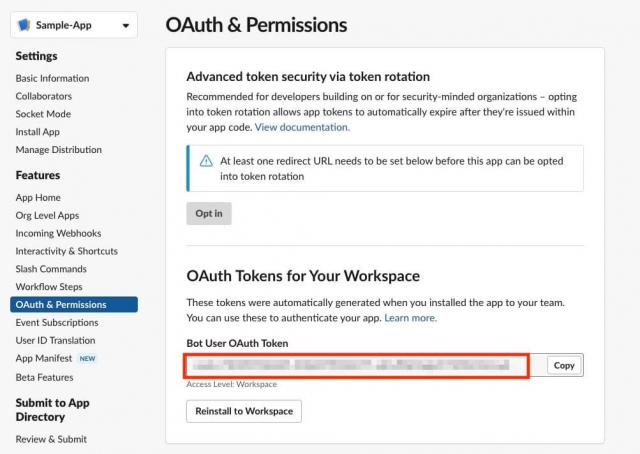Screen dimensions: 640x454
Task: Open Manage Distribution page
Action: [59, 150]
